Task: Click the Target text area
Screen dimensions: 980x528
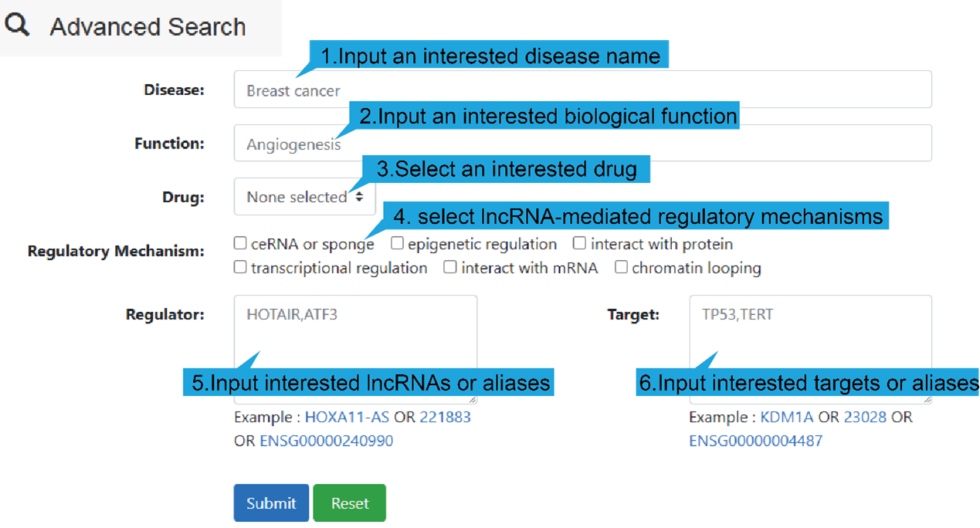Action: pos(809,332)
